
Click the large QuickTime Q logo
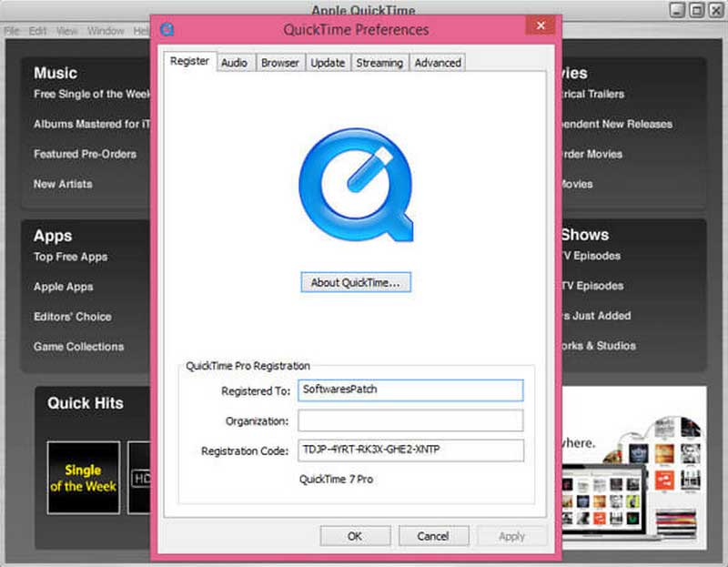click(356, 185)
